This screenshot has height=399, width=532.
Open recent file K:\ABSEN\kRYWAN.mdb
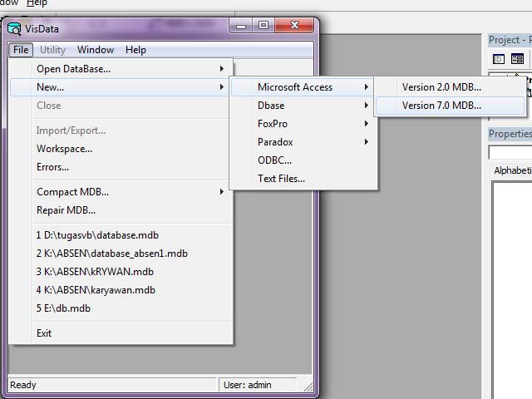click(x=121, y=272)
